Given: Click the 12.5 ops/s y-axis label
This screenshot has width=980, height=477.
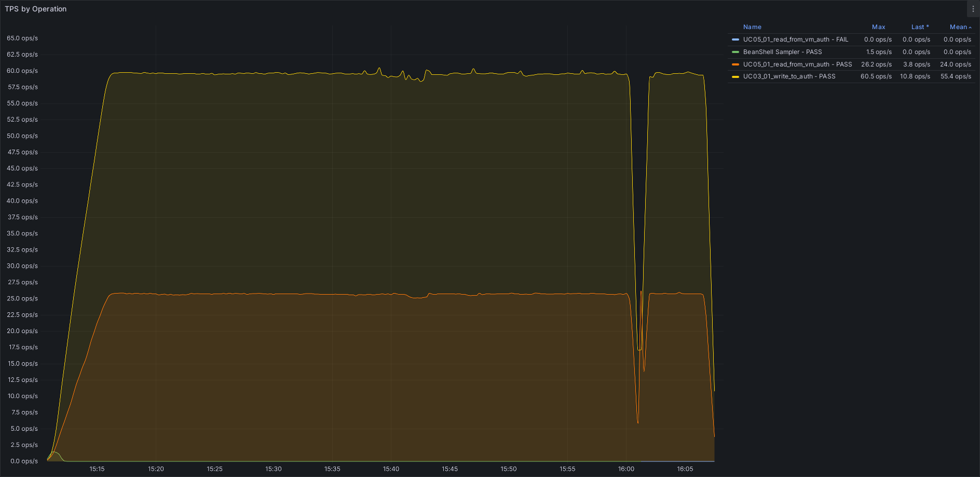Looking at the screenshot, I should [x=23, y=380].
